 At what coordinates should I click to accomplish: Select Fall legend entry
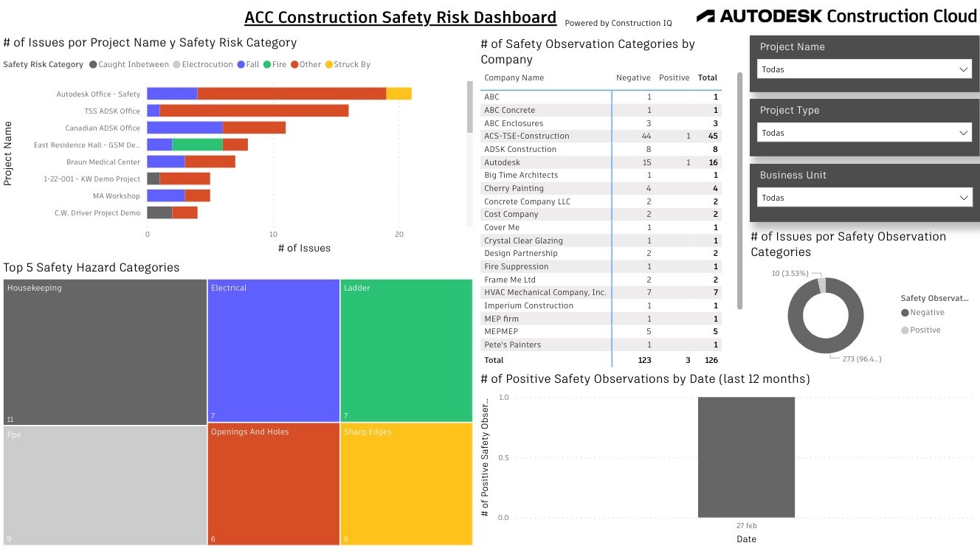248,65
